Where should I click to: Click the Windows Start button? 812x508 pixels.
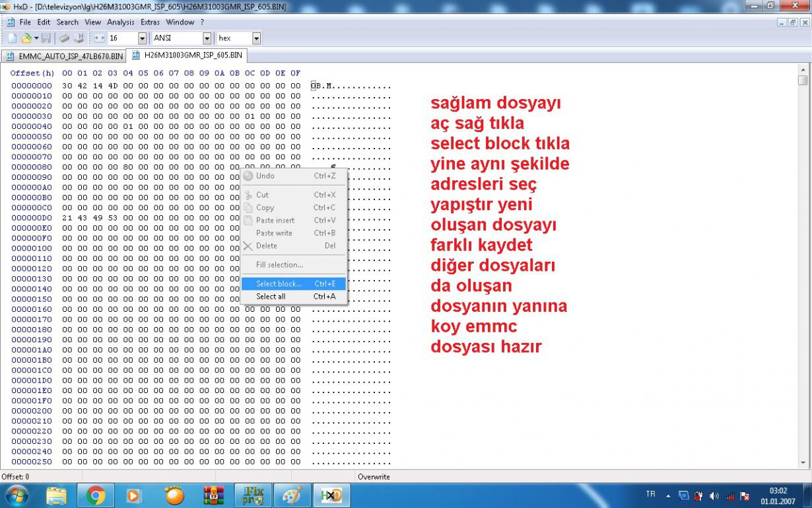(17, 495)
